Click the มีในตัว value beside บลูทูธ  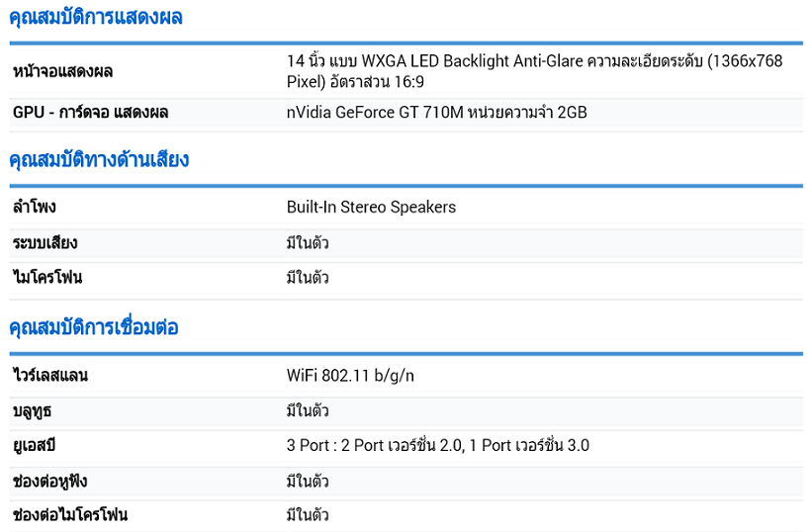(x=308, y=411)
